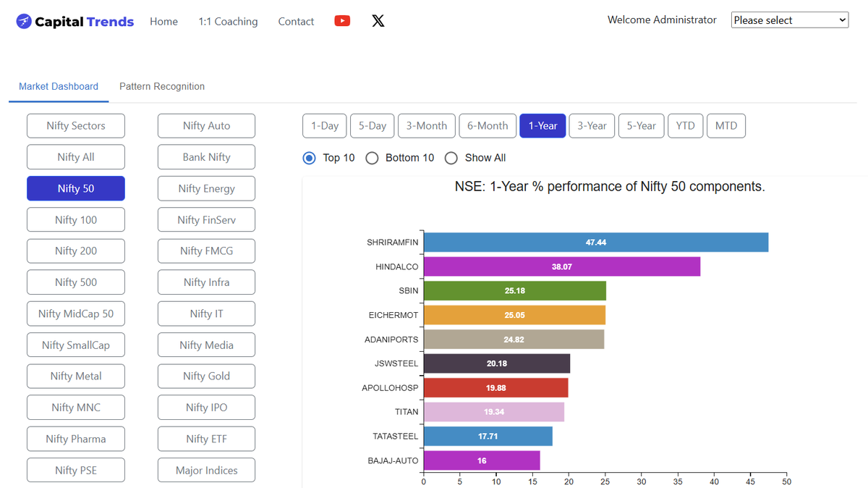Switch to the Pattern Recognition tab
The width and height of the screenshot is (868, 488).
(162, 86)
